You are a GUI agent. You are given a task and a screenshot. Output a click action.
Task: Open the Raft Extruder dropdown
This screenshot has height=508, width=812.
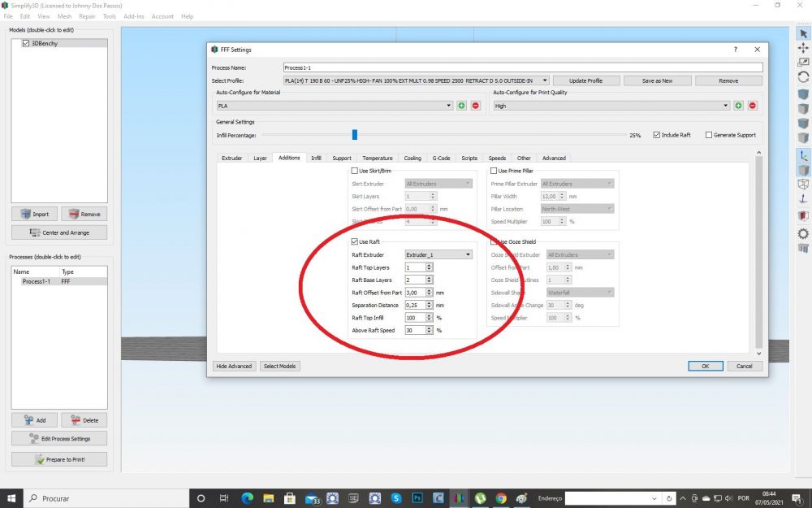[x=438, y=254]
